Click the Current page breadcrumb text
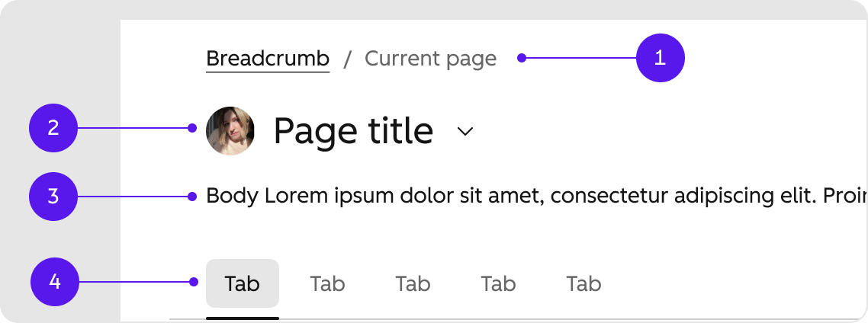Viewport: 868px width, 323px height. tap(431, 59)
